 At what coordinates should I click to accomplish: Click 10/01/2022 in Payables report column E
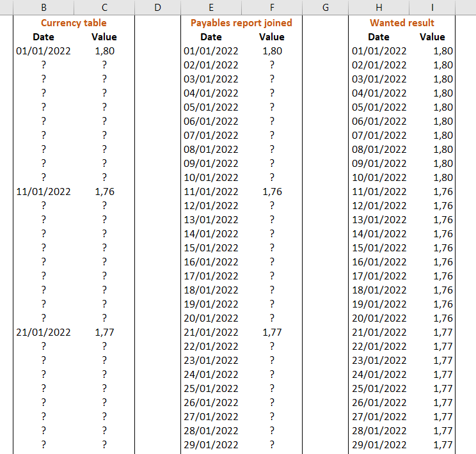click(x=211, y=178)
